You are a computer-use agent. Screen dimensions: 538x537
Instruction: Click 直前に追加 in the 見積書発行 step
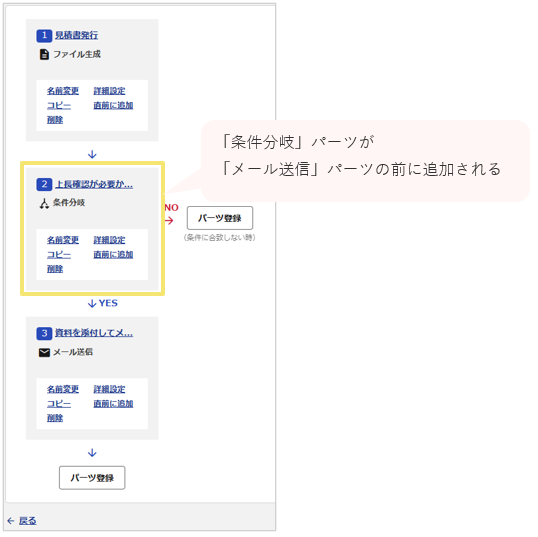[113, 105]
